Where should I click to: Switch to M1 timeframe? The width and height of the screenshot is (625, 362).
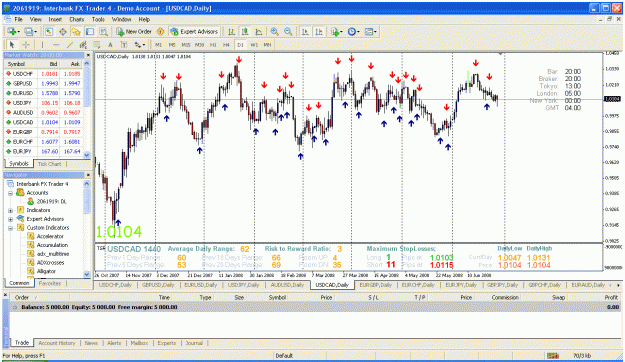pos(159,45)
